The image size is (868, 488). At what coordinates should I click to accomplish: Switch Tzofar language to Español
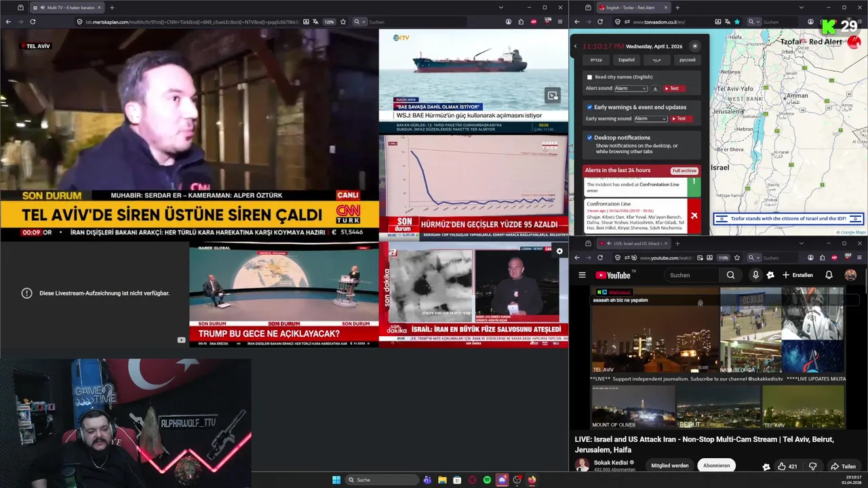(x=627, y=60)
